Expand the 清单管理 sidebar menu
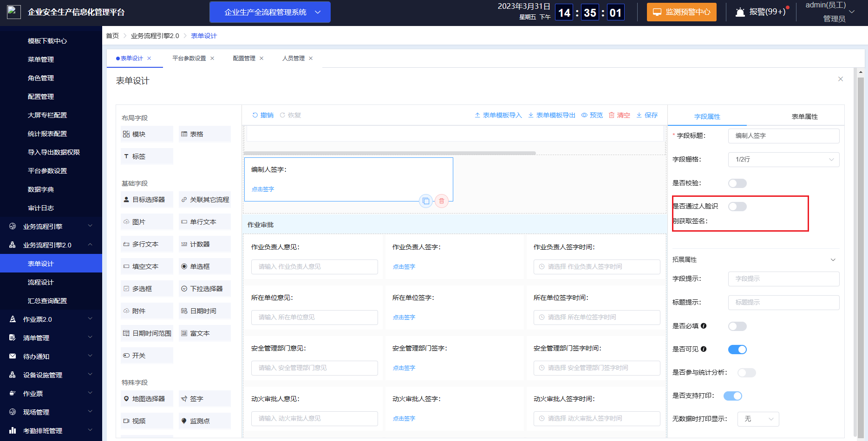 (x=51, y=338)
